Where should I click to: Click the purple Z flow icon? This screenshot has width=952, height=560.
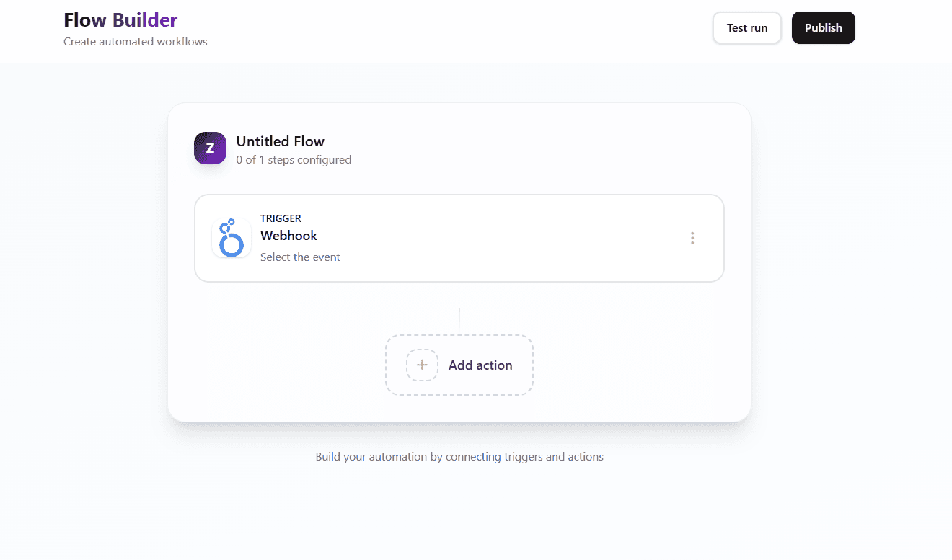pos(210,148)
